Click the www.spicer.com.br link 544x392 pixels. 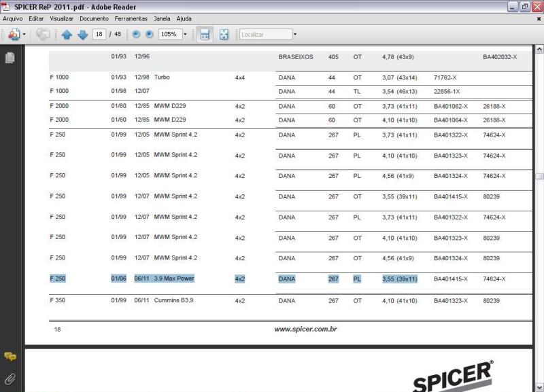(x=305, y=329)
